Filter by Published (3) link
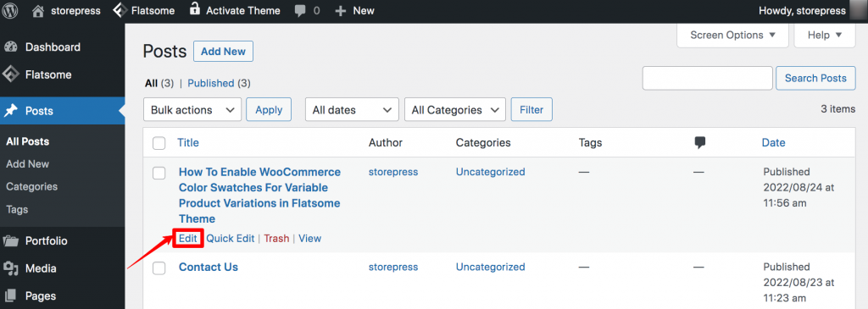Screen dimensions: 868x309 220,83
